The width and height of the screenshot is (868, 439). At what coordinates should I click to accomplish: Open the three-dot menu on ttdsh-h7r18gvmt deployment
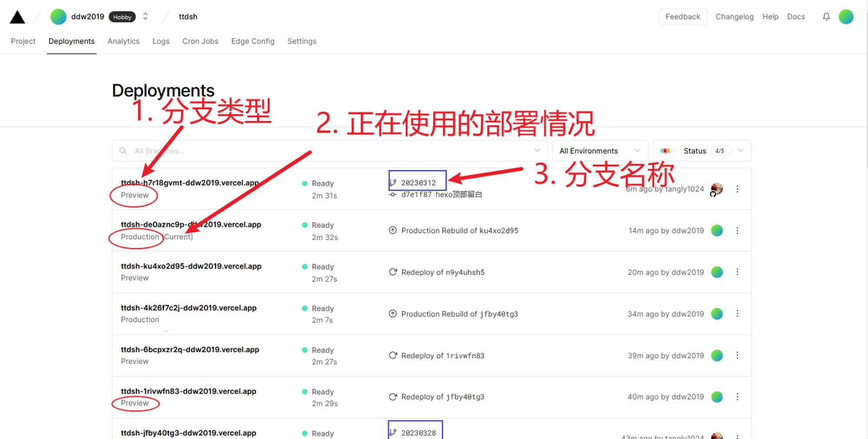pyautogui.click(x=738, y=189)
